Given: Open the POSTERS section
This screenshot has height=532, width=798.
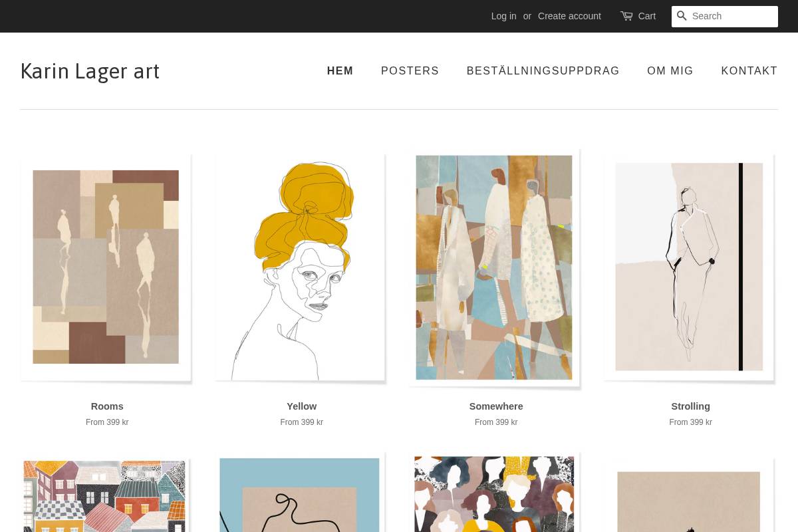Looking at the screenshot, I should [x=410, y=70].
